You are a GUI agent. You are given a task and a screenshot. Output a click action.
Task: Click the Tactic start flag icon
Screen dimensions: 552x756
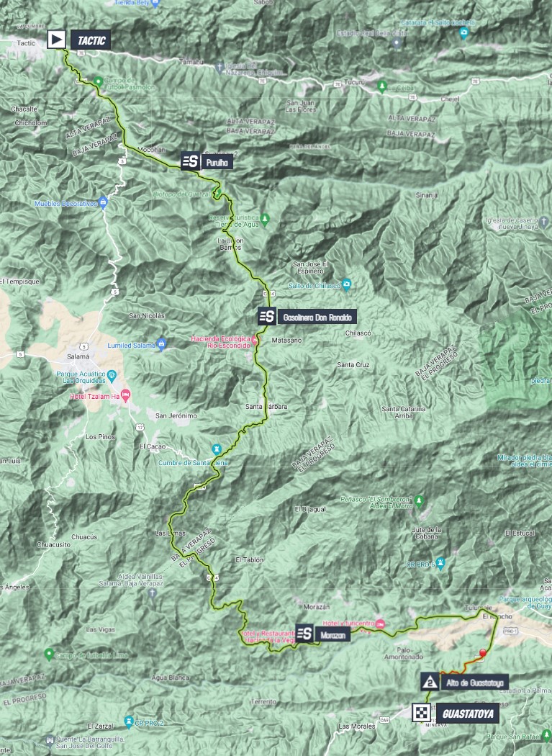[56, 40]
